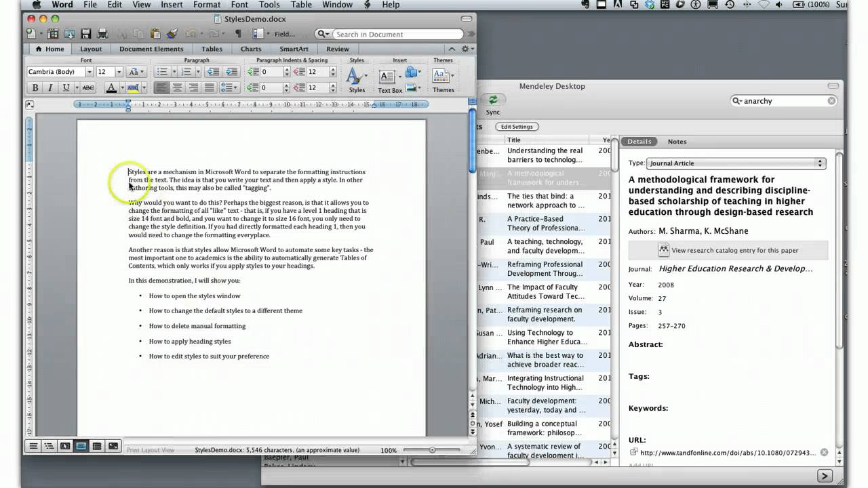Open the Type Journal Article dropdown in Mendeley
The width and height of the screenshot is (868, 488).
(x=736, y=163)
